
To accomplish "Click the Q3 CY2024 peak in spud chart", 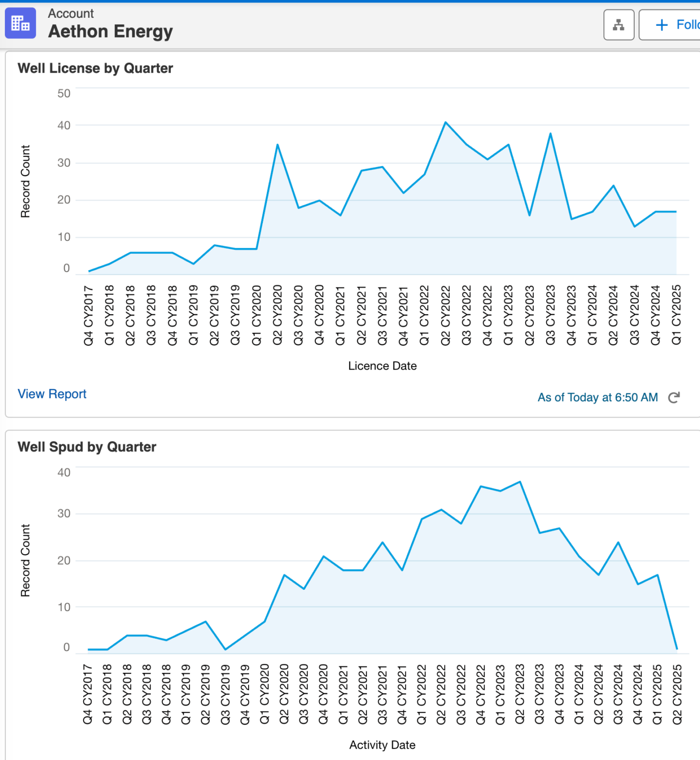I will [x=618, y=542].
